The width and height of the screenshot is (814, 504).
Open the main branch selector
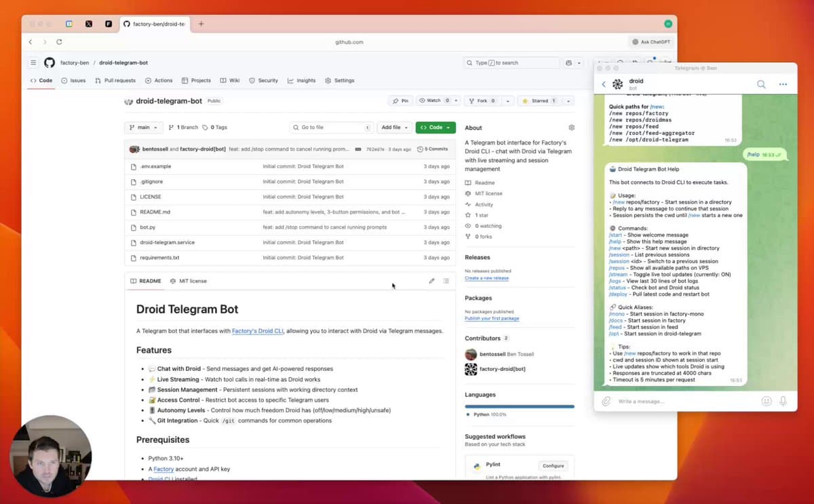[x=143, y=127]
